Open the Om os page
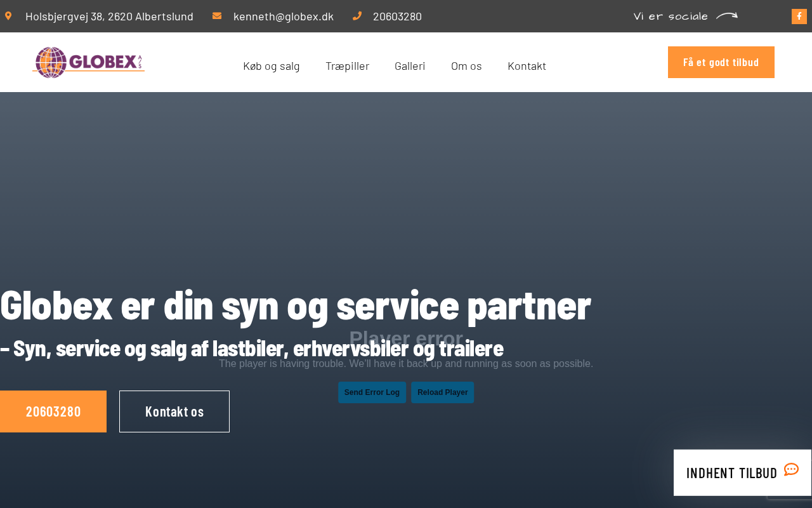This screenshot has width=812, height=508. pyautogui.click(x=466, y=66)
